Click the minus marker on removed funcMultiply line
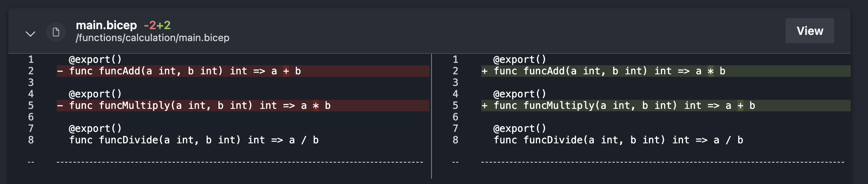Image resolution: width=868 pixels, height=184 pixels. (x=60, y=106)
